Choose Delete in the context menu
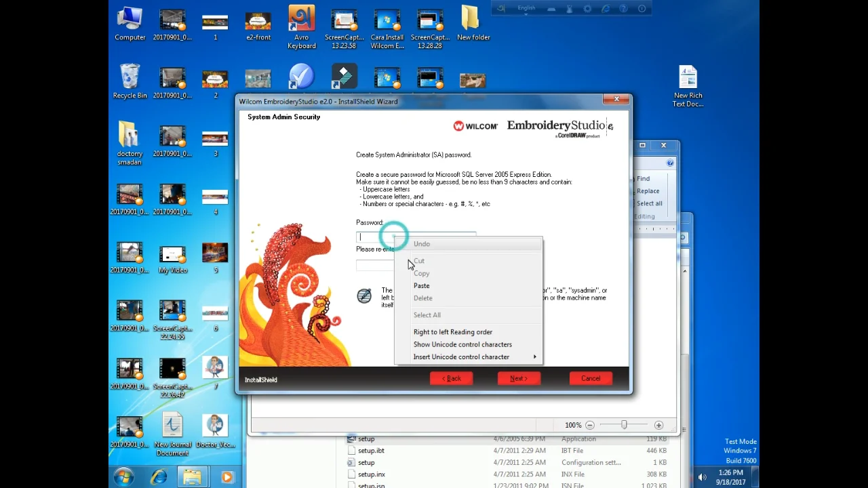The image size is (868, 488). point(469,298)
